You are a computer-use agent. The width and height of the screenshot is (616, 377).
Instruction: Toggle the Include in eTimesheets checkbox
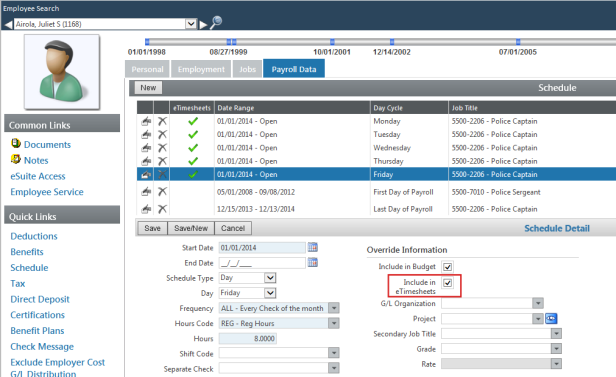447,283
